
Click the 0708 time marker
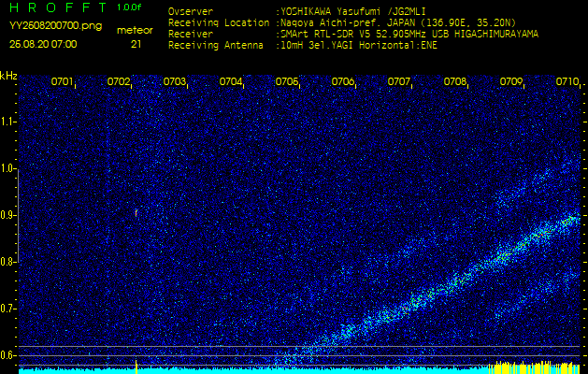coord(455,81)
